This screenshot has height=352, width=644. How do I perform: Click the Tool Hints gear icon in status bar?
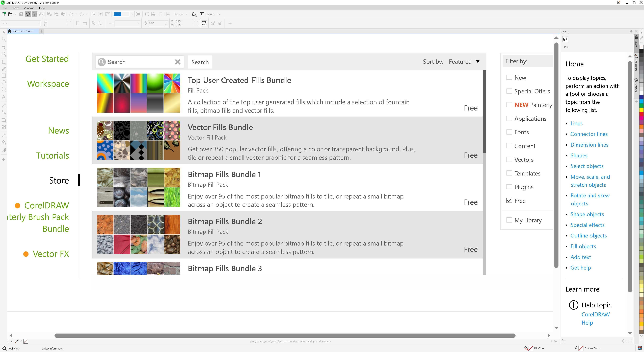pos(4,348)
